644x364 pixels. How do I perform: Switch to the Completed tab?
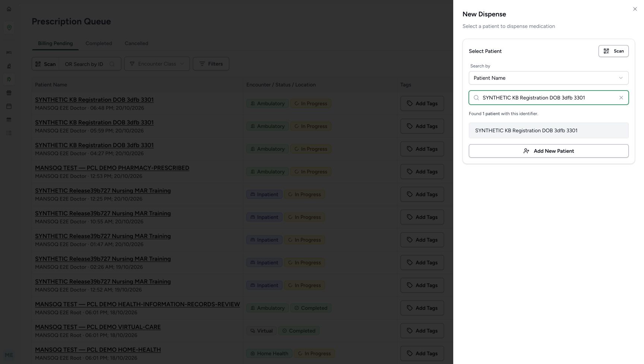(99, 43)
